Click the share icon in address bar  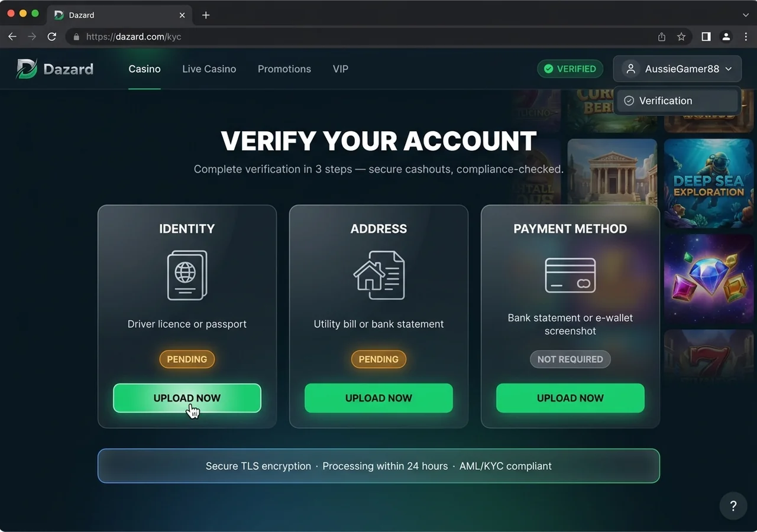click(x=662, y=37)
